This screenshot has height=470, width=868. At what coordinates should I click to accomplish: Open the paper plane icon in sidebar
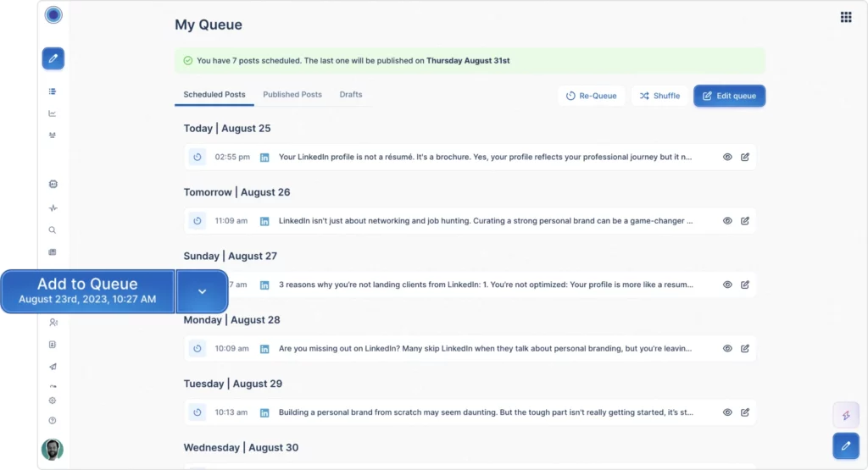[53, 367]
